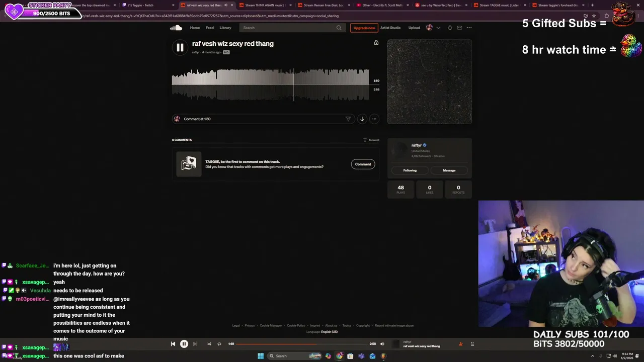Open the header more options ellipsis
The image size is (644, 362).
tap(469, 28)
